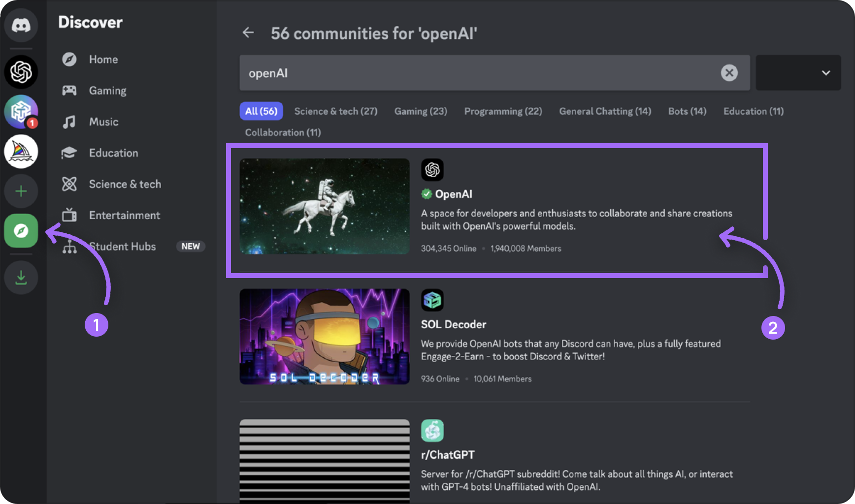Click the openAI search input field

tap(494, 73)
